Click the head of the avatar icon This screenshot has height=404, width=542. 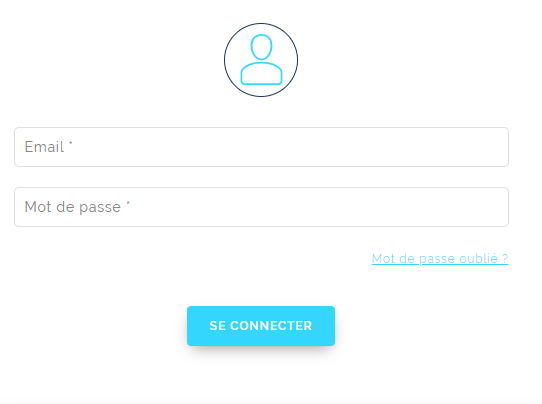pyautogui.click(x=261, y=47)
